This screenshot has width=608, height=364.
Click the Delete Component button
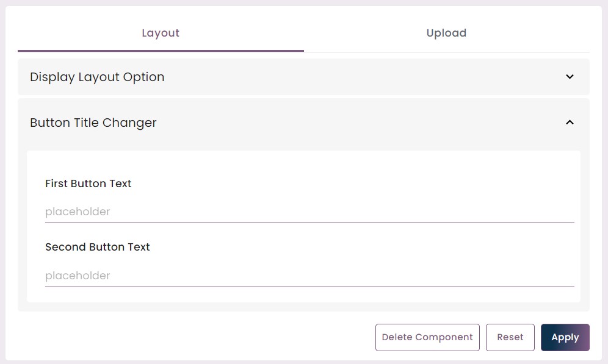427,337
